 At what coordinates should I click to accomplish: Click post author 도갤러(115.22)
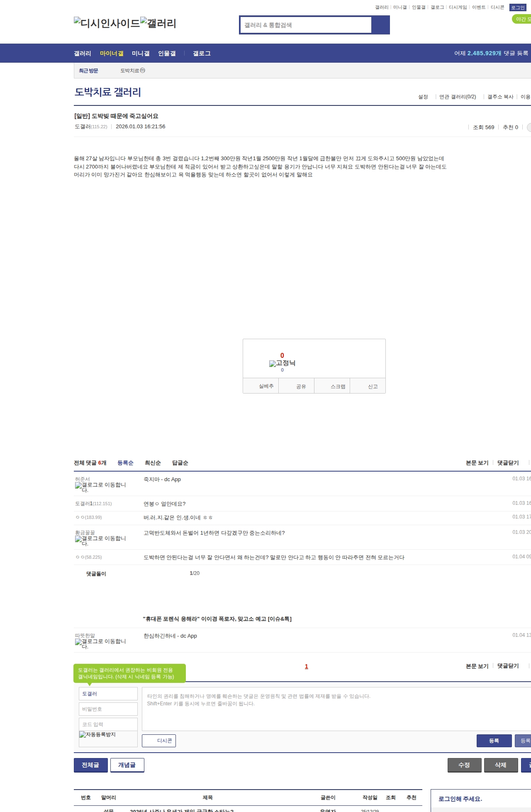(91, 127)
